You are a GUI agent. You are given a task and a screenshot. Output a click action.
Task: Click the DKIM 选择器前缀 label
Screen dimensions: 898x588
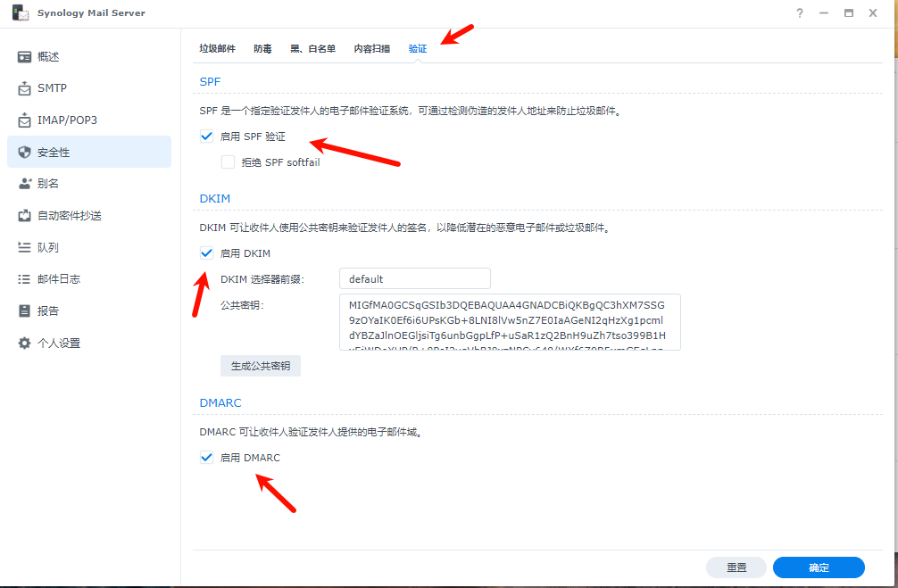click(262, 279)
